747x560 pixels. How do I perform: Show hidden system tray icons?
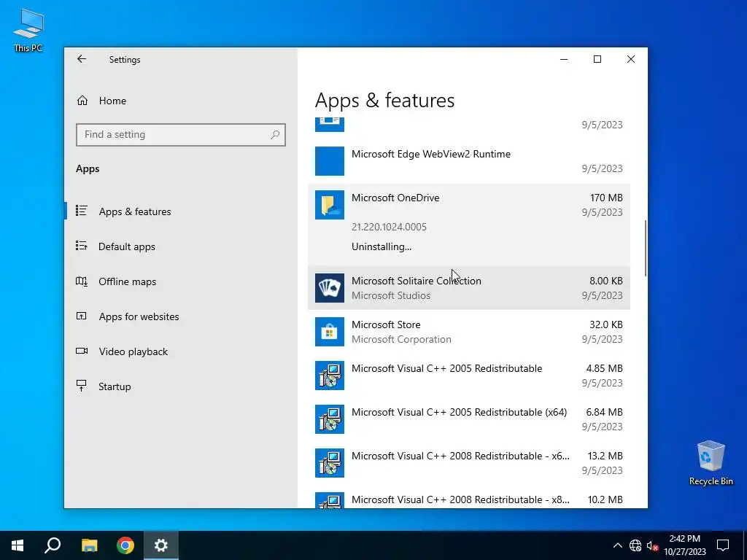(617, 545)
